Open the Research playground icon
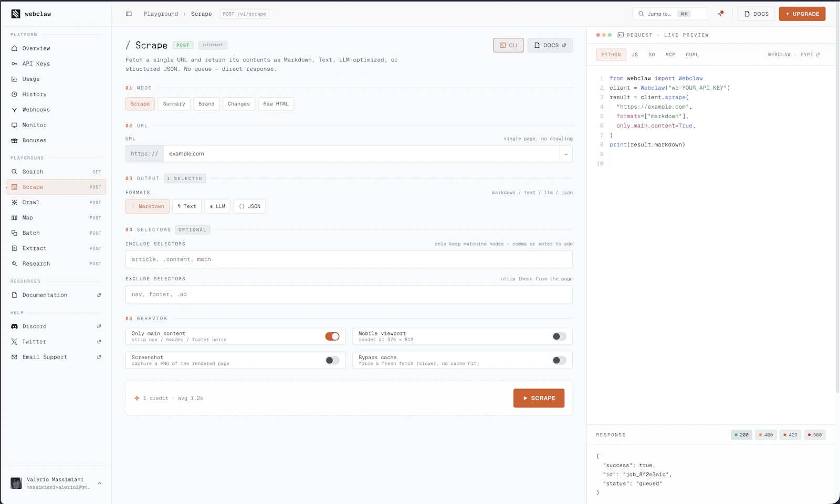The height and width of the screenshot is (504, 840). [x=14, y=264]
